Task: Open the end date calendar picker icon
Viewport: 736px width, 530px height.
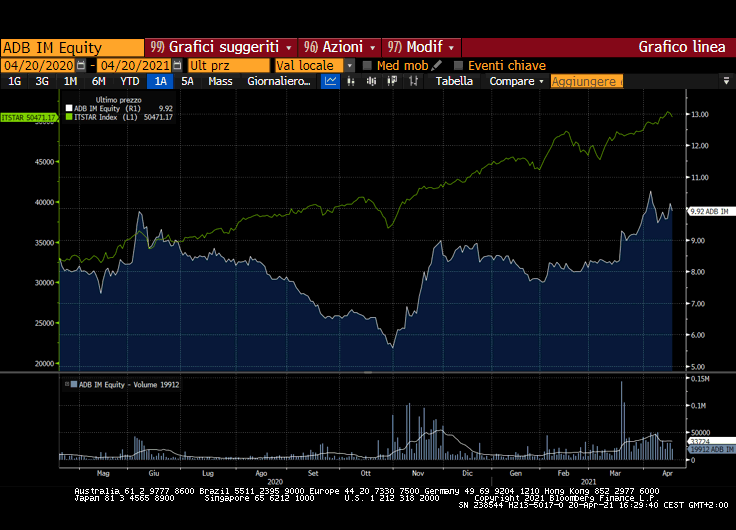Action: point(177,65)
